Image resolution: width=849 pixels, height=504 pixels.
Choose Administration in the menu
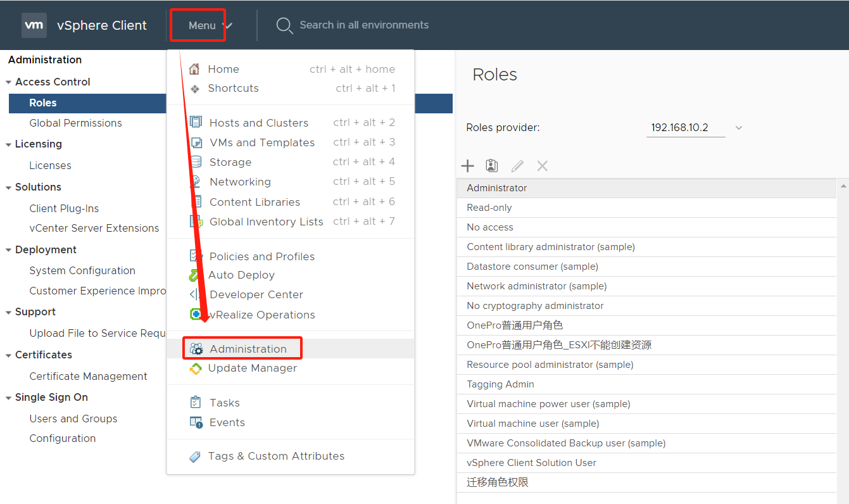pos(291,349)
